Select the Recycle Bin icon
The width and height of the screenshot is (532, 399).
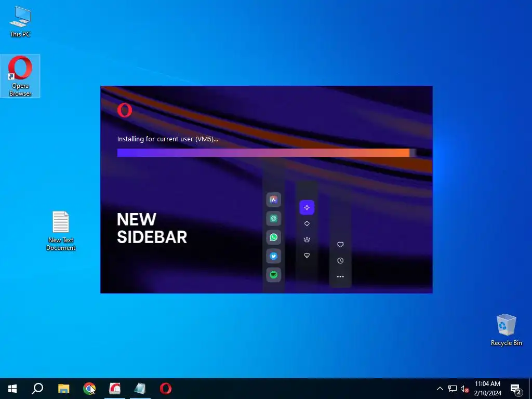[x=506, y=330]
